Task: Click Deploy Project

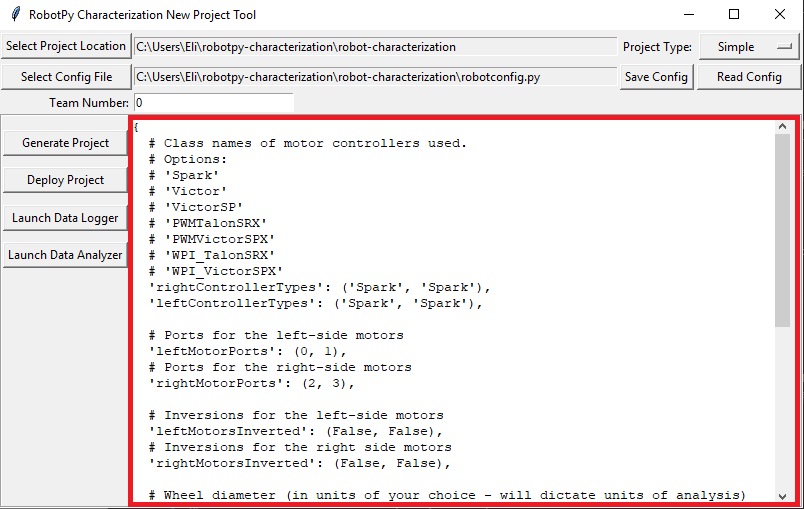Action: click(65, 180)
